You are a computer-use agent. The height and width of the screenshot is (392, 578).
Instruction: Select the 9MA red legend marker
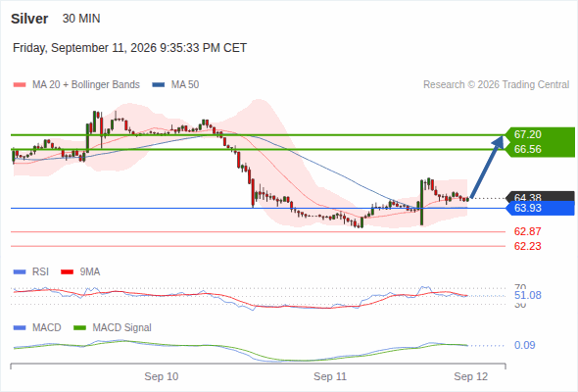(x=67, y=272)
